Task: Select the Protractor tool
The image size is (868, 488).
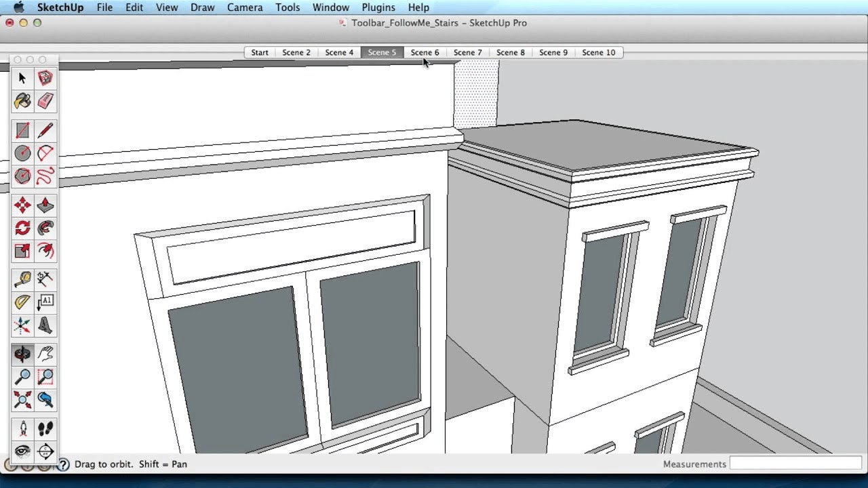Action: [22, 302]
